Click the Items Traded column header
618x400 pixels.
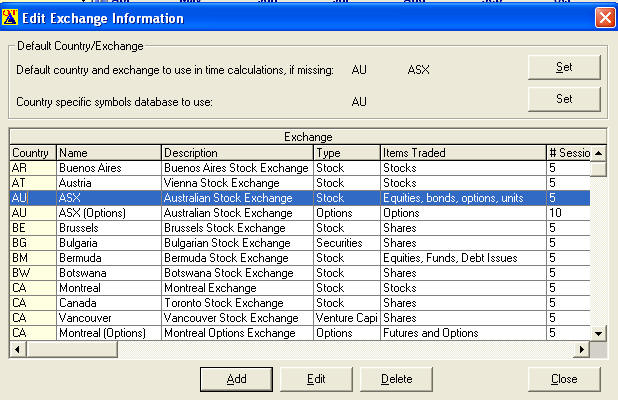click(x=463, y=153)
